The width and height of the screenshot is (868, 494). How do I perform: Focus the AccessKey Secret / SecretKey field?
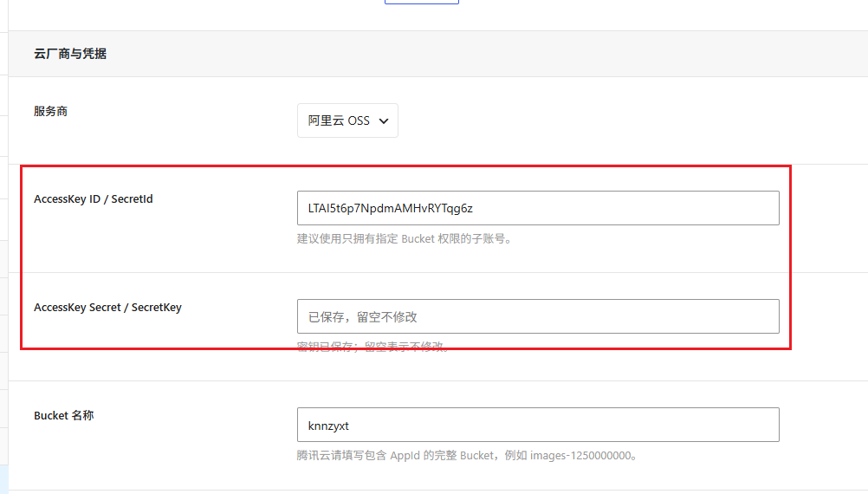538,316
